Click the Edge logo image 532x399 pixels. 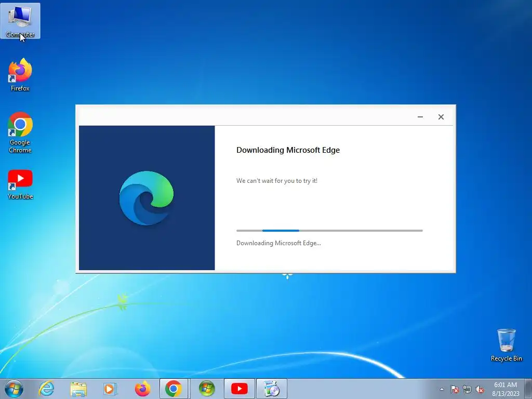coord(147,198)
